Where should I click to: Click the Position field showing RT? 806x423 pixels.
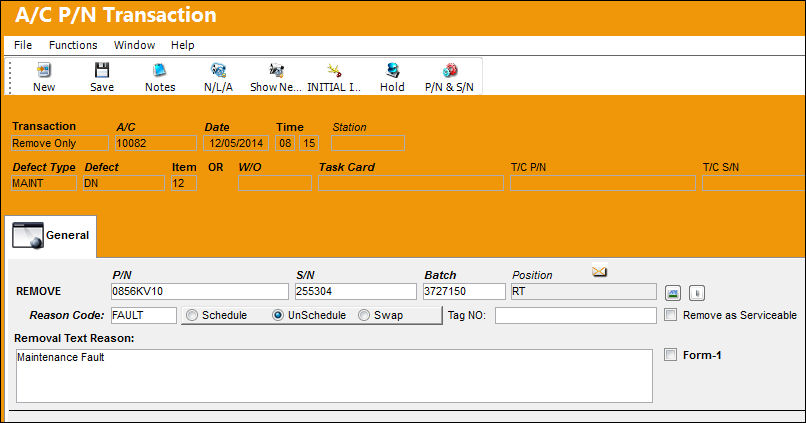click(583, 291)
